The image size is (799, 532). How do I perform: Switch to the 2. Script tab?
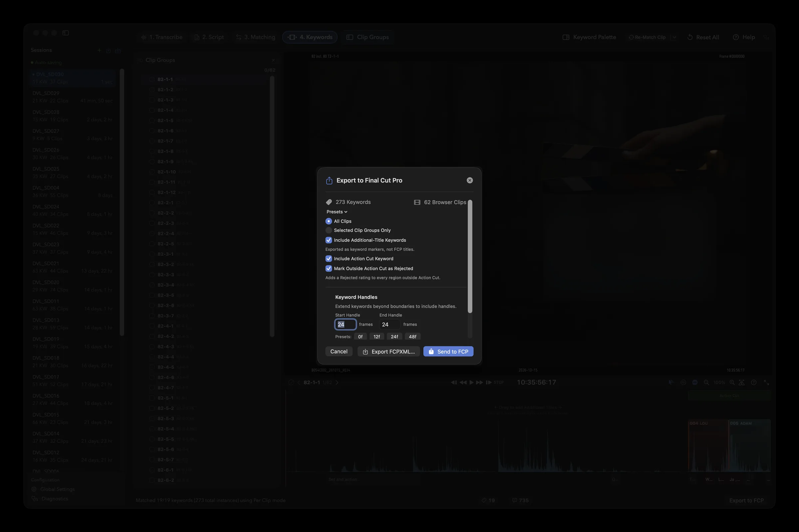click(x=209, y=37)
